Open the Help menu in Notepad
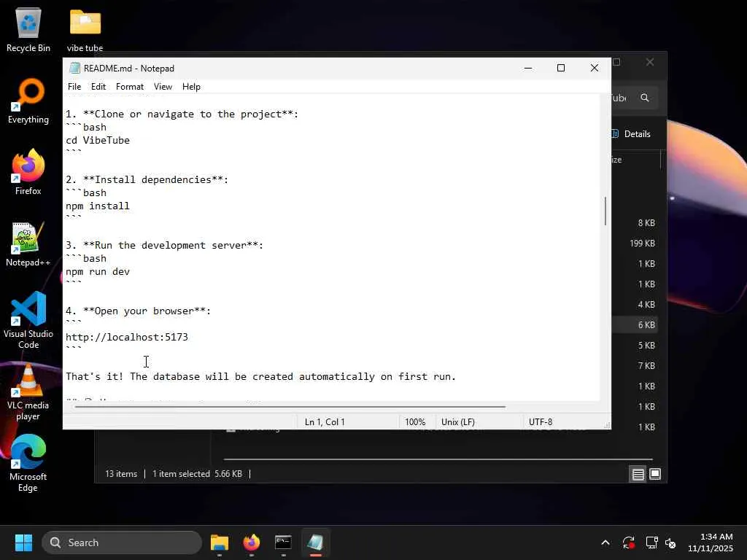This screenshot has width=747, height=560. coord(191,87)
